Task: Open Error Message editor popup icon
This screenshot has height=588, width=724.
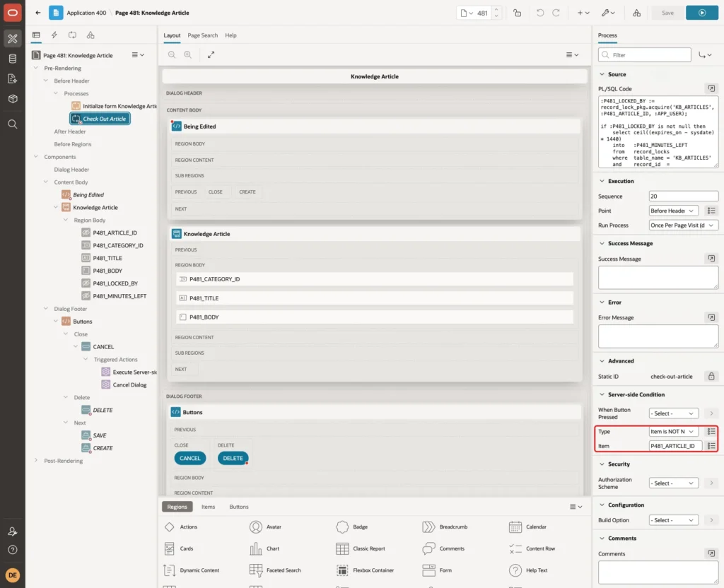Action: (x=711, y=317)
